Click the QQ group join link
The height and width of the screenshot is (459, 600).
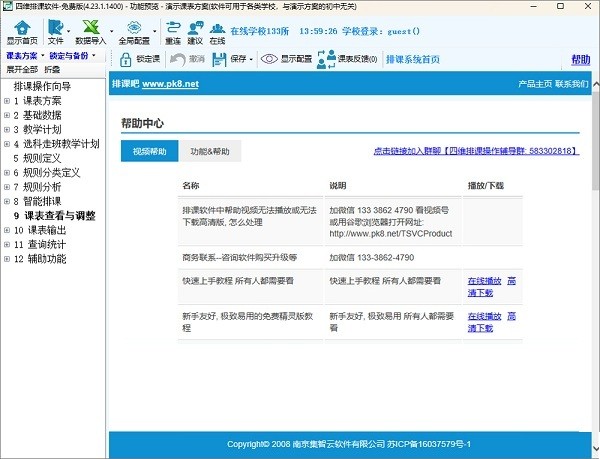(476, 152)
